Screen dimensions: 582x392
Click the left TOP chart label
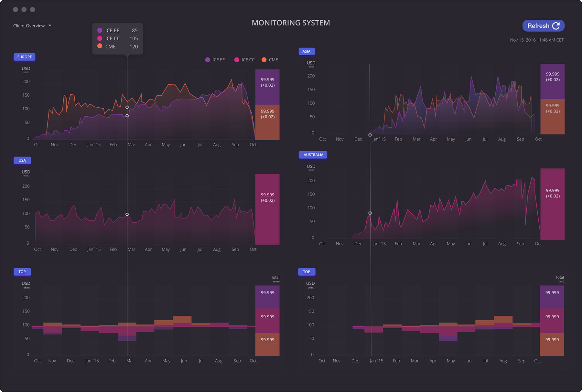(22, 272)
